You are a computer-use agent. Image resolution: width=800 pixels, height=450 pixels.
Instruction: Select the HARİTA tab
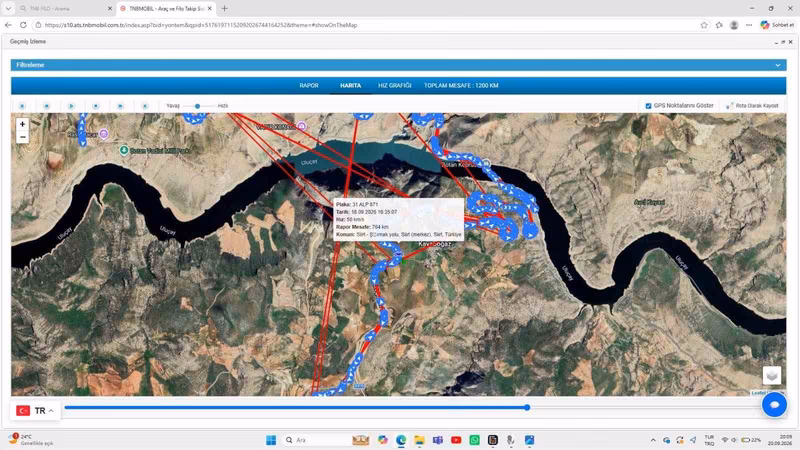click(351, 86)
